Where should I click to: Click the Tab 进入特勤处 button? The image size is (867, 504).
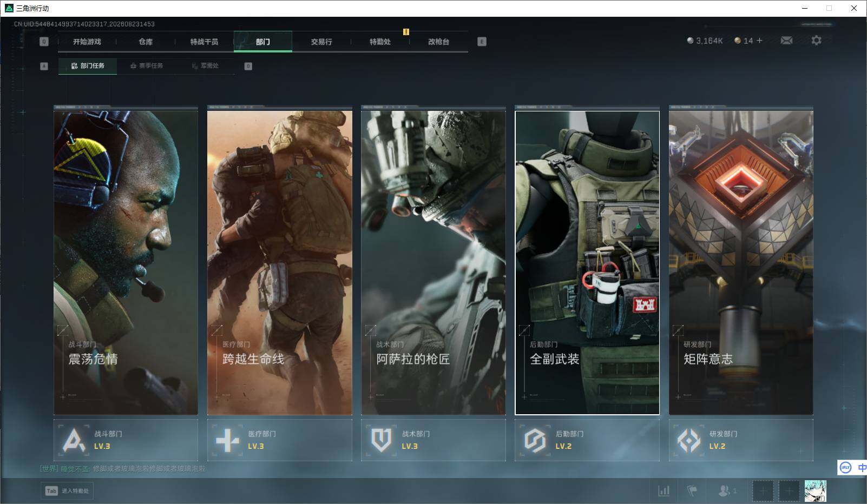(x=67, y=491)
